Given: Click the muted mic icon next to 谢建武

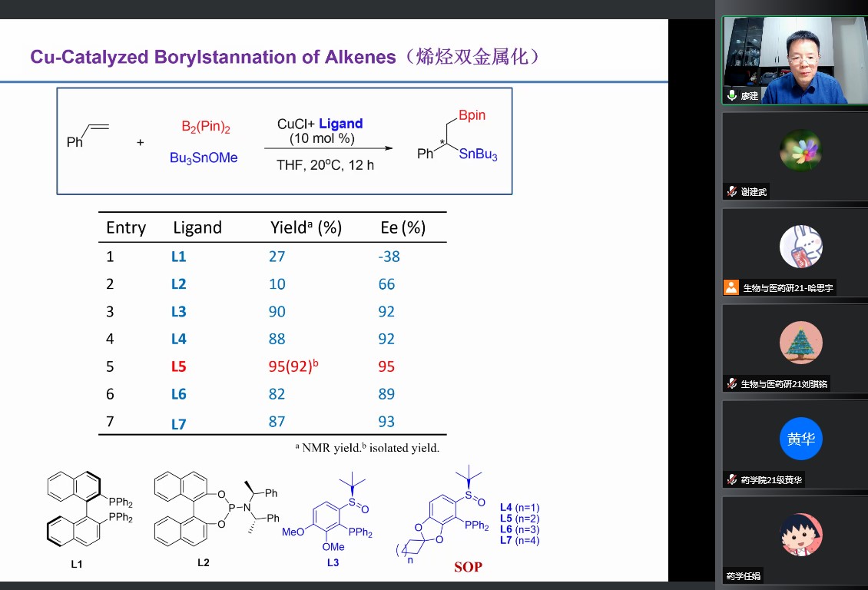Looking at the screenshot, I should tap(732, 192).
